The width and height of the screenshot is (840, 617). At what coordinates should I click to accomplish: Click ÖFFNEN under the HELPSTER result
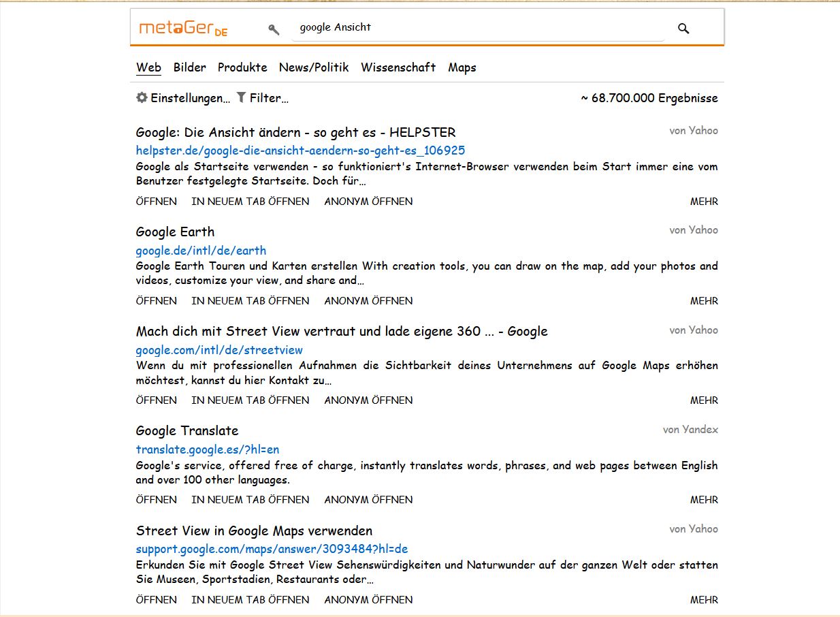coord(156,201)
